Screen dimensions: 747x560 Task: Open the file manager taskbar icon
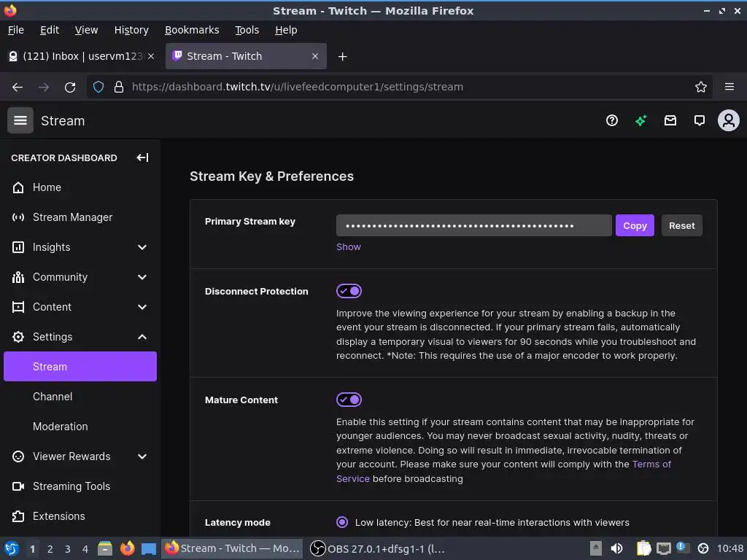click(x=105, y=548)
